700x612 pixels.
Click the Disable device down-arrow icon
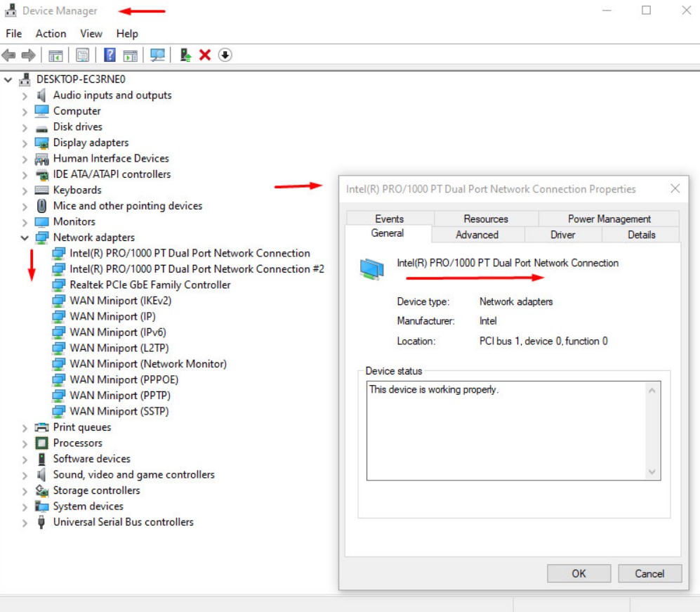[x=225, y=55]
